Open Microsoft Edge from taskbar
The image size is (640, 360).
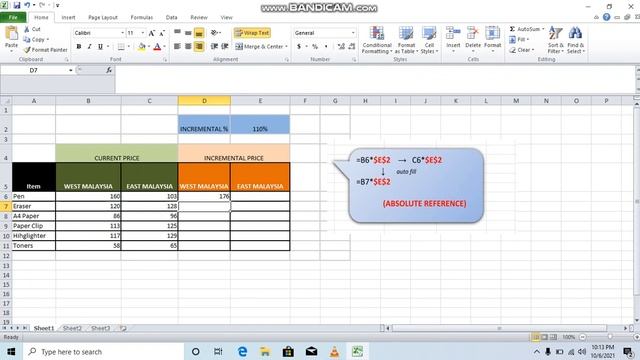click(x=242, y=351)
